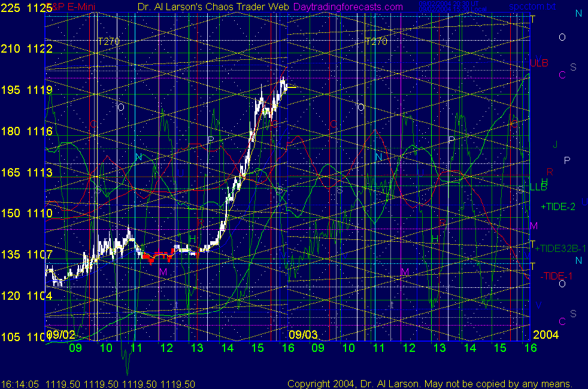
Task: Click the 09/03 date label on the chart
Action: (304, 335)
